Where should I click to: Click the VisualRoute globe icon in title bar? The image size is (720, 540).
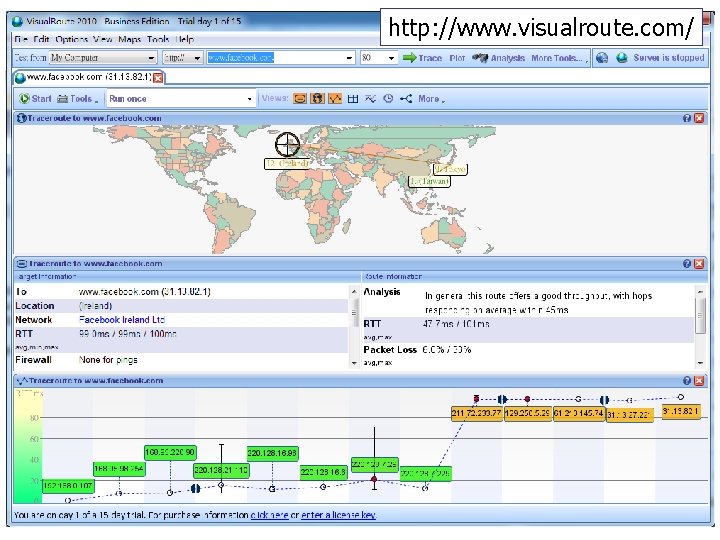[x=17, y=22]
